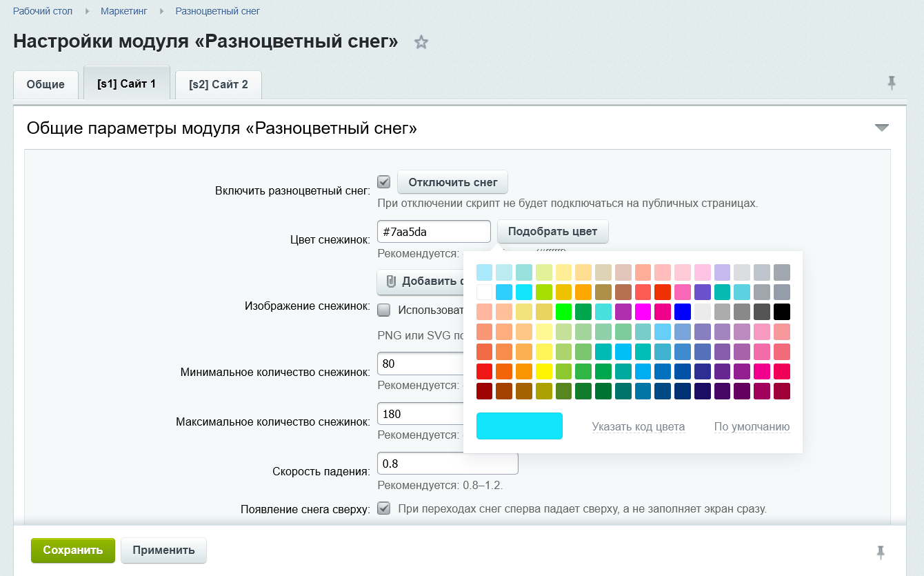This screenshot has height=576, width=924.
Task: Open the «Общие» tab
Action: [x=46, y=84]
